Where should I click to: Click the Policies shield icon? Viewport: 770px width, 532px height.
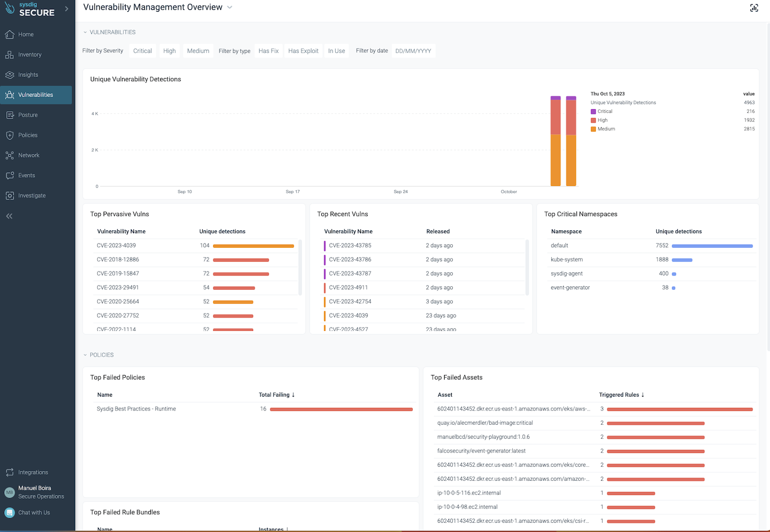coord(9,135)
